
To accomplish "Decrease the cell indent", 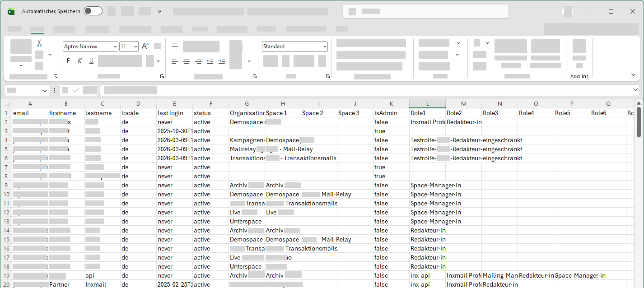I will pos(210,61).
